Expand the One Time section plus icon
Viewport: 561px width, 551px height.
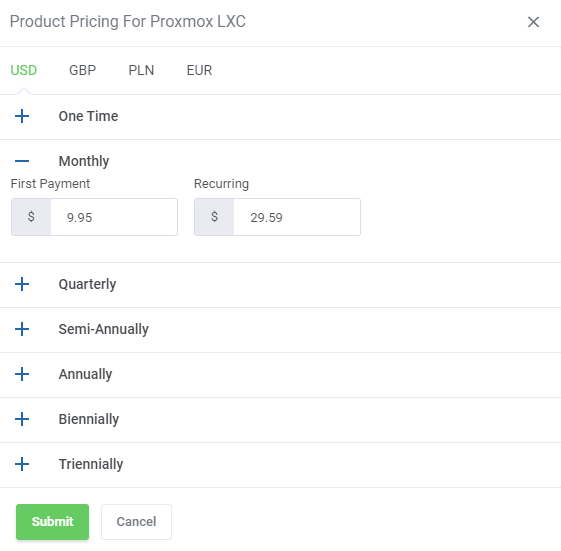coord(22,116)
